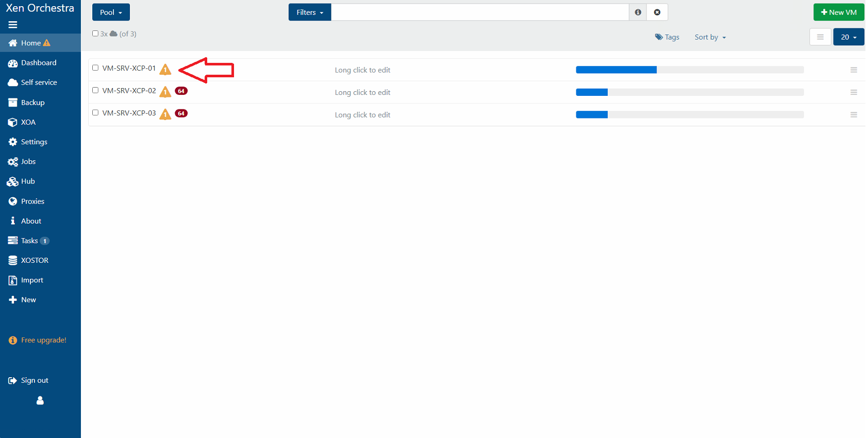
Task: Open the user profile icon
Action: pos(40,400)
